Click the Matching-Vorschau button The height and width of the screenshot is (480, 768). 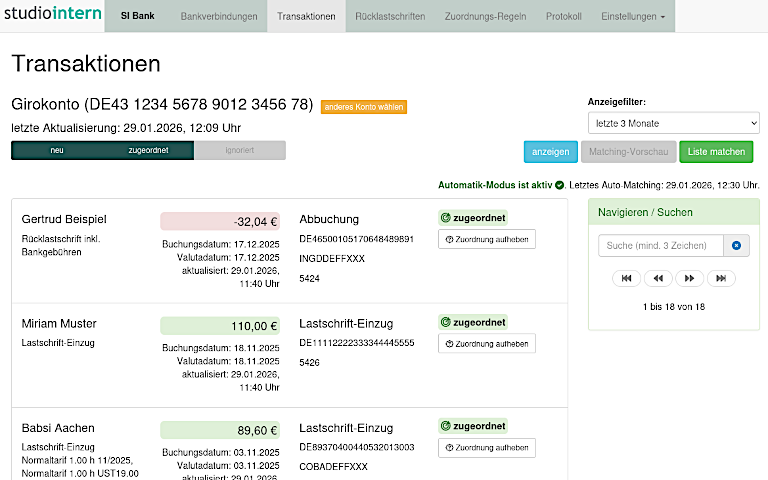click(628, 152)
